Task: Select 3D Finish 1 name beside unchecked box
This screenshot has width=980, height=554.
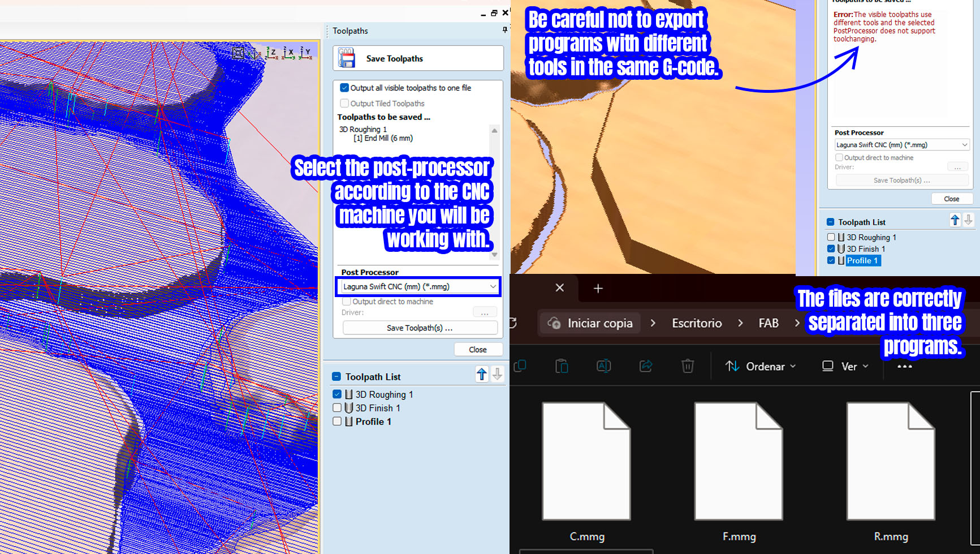Action: click(x=378, y=408)
